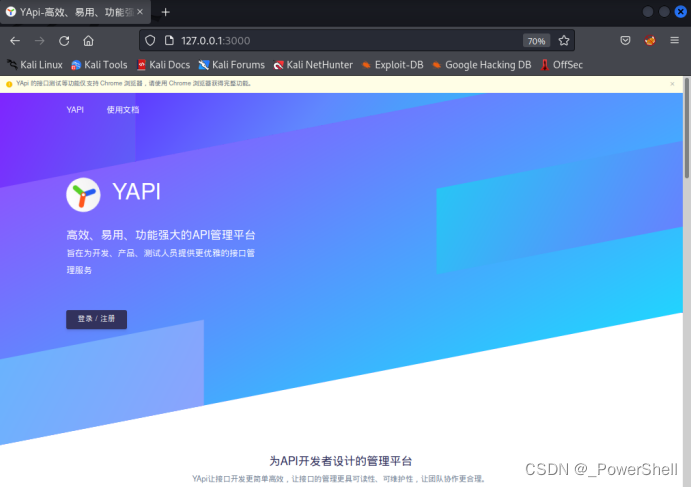The width and height of the screenshot is (692, 487).
Task: Open tracking protection shield icon
Action: (x=150, y=41)
